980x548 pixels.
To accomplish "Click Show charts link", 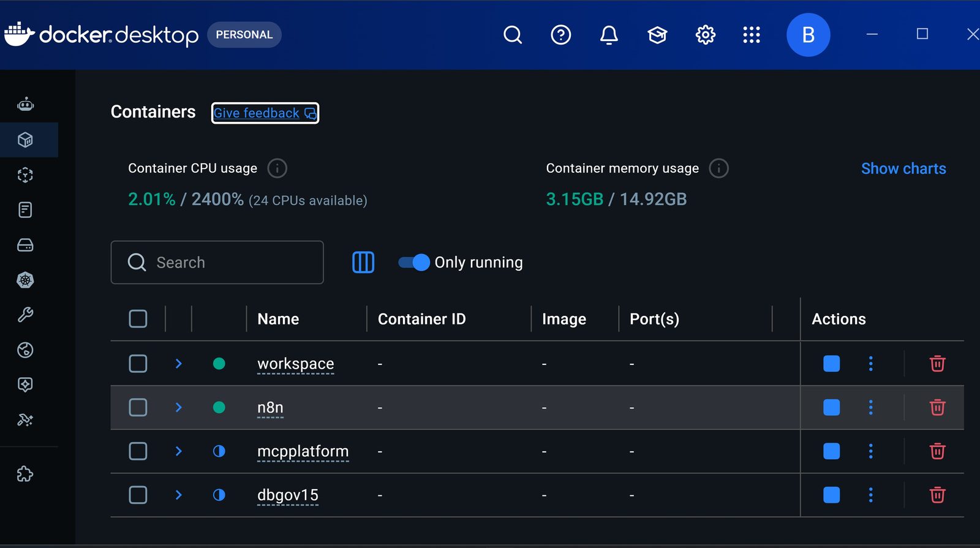I will (x=903, y=168).
